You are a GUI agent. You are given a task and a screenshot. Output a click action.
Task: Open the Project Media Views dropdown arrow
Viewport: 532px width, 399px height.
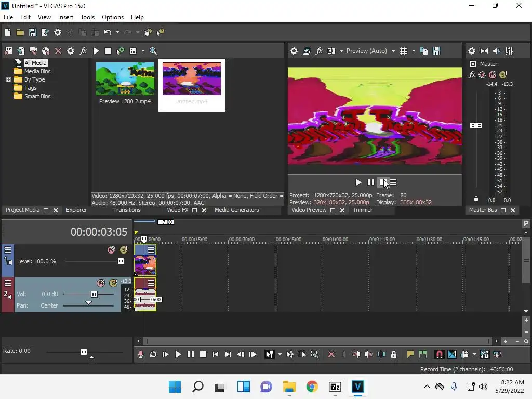[143, 51]
